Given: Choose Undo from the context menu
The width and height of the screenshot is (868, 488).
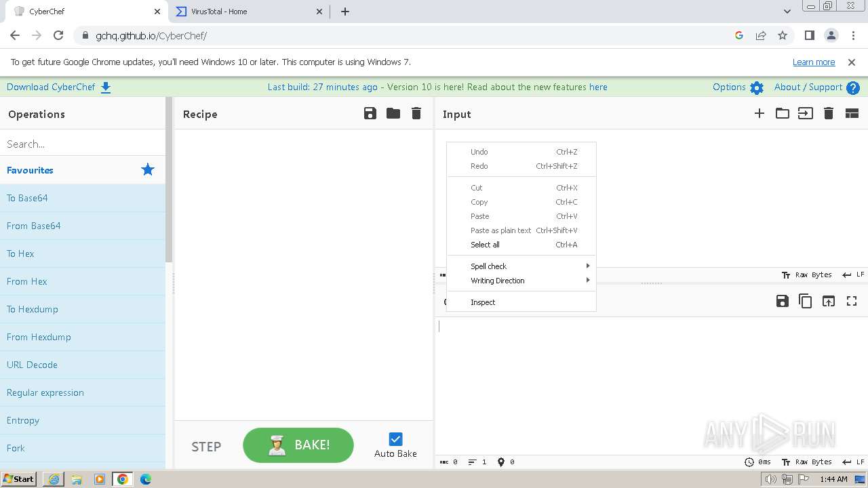Looking at the screenshot, I should 521,152.
